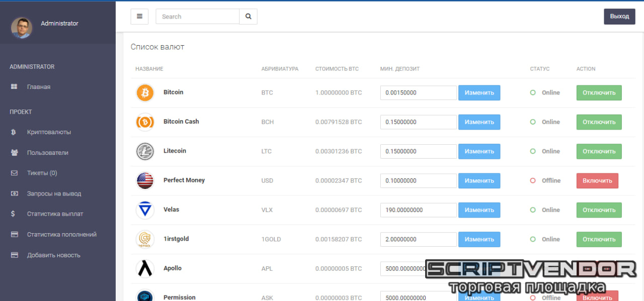
Task: Click the Administrator profile avatar
Action: coord(22,28)
